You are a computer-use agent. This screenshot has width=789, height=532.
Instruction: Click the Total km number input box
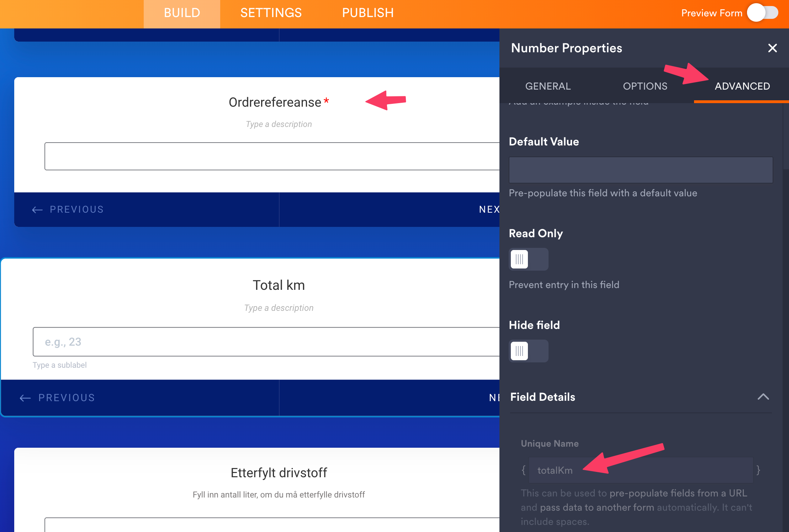tap(267, 342)
